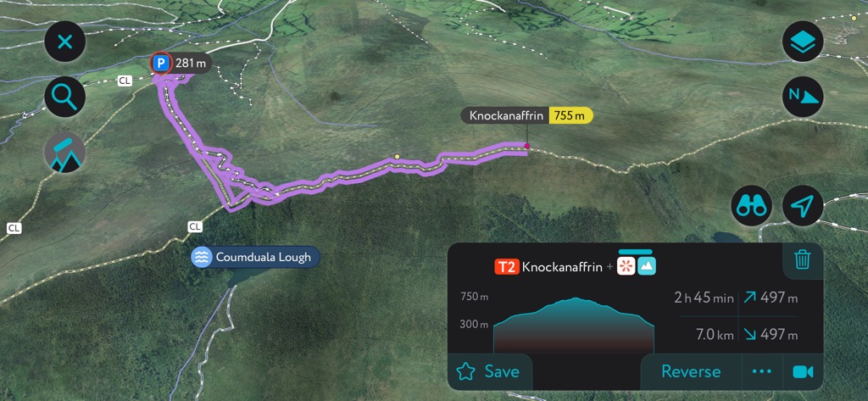This screenshot has height=401, width=868.
Task: Toggle the north compass orientation button
Action: pyautogui.click(x=803, y=97)
